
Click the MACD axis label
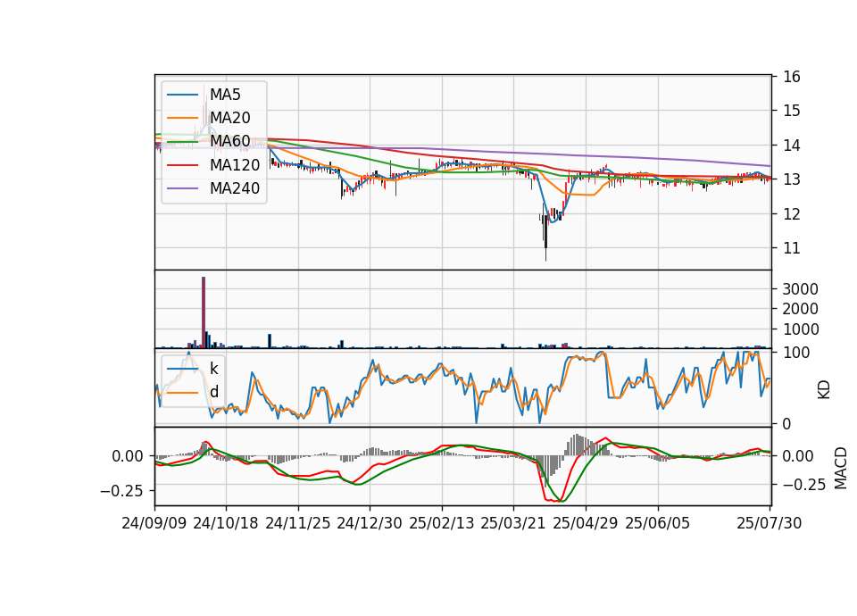[x=841, y=468]
